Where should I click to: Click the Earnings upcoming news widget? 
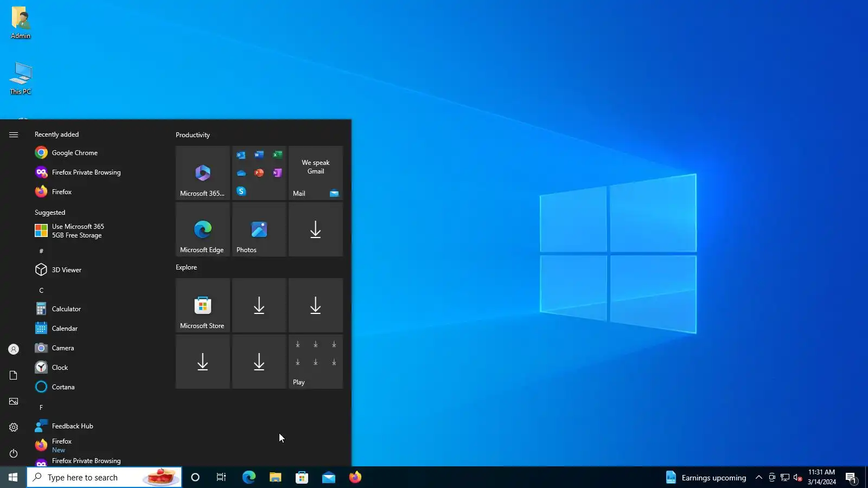[x=706, y=477]
